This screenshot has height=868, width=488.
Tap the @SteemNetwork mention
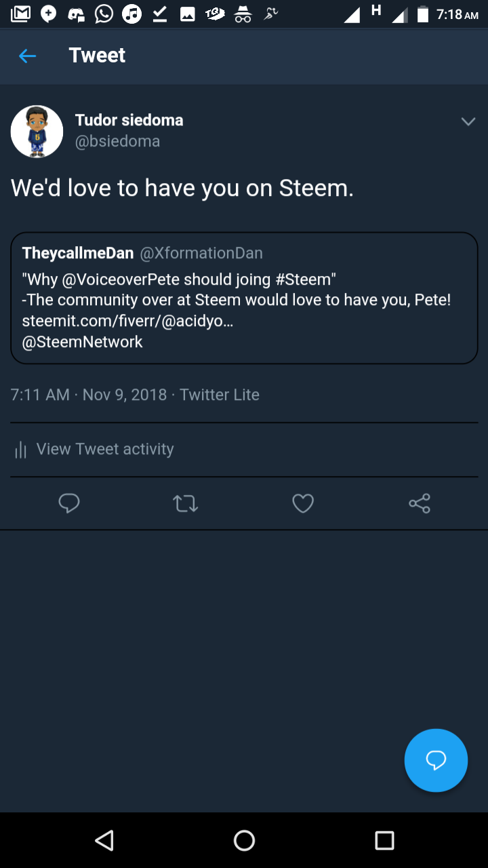pos(82,342)
